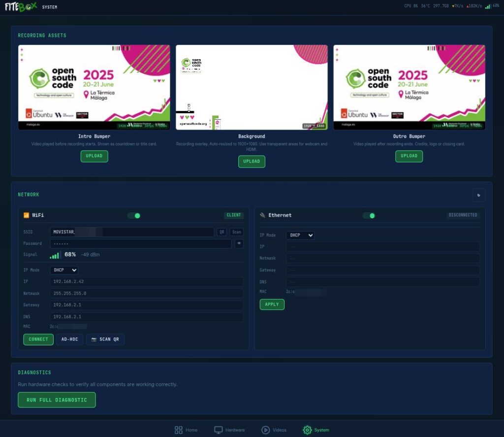Click the WiFi SSID input field

pos(132,232)
